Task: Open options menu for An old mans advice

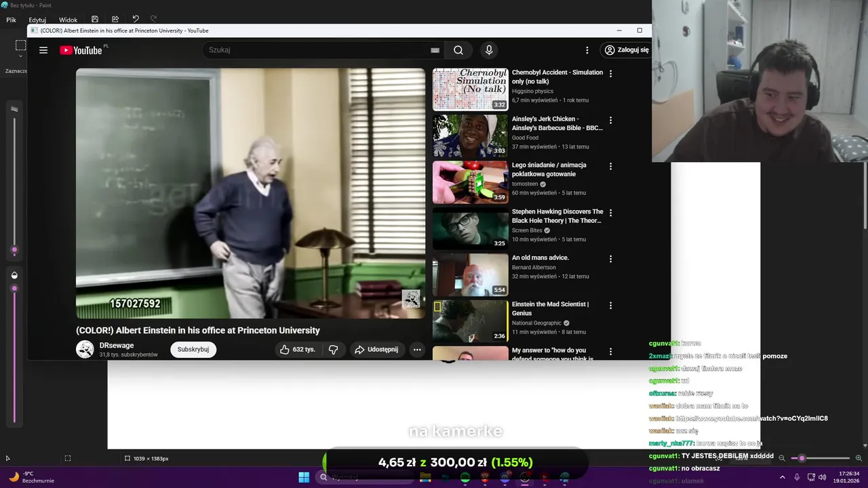Action: 610,259
